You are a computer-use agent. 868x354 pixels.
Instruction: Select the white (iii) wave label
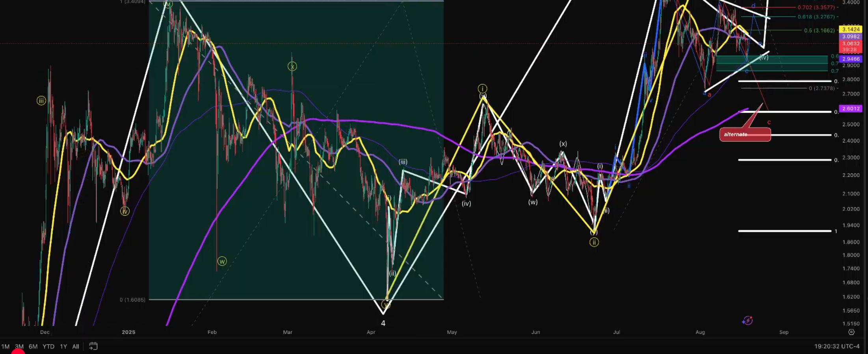403,162
